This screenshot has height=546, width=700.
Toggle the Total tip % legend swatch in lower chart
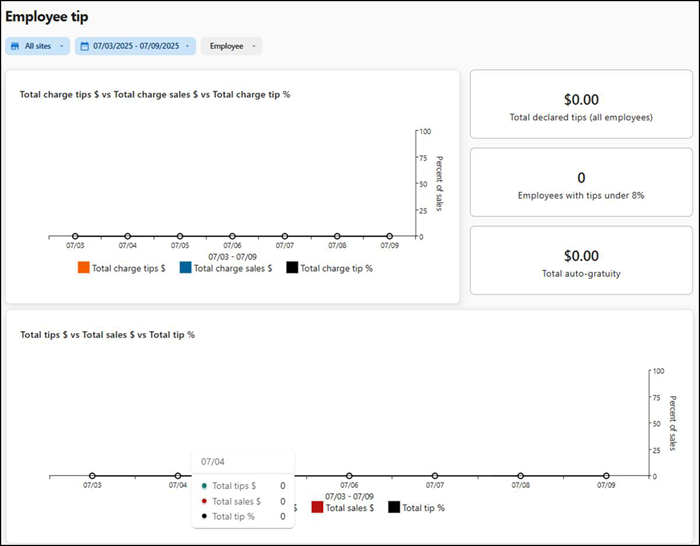pyautogui.click(x=394, y=507)
